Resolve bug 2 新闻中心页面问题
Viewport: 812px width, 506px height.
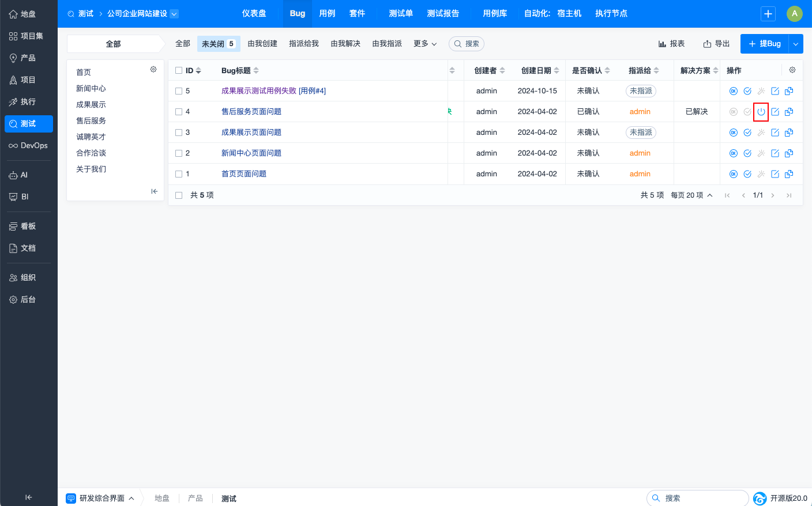pyautogui.click(x=747, y=153)
